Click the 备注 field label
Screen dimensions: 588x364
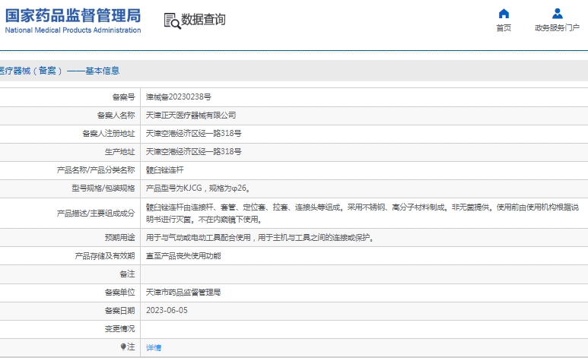click(x=127, y=274)
